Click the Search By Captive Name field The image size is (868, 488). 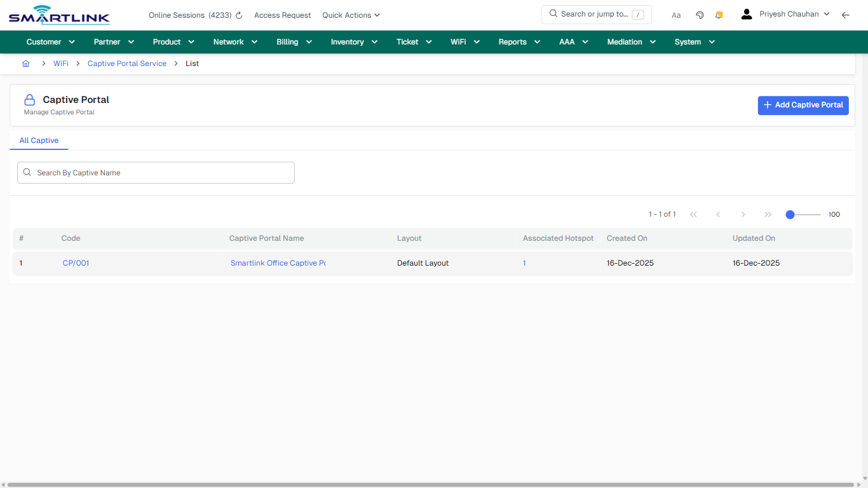156,172
